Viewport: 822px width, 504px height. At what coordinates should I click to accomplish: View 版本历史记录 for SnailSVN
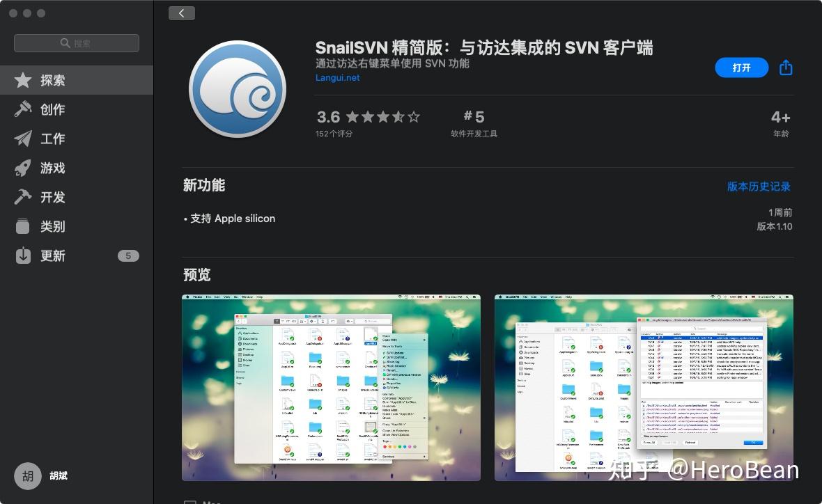[x=759, y=187]
